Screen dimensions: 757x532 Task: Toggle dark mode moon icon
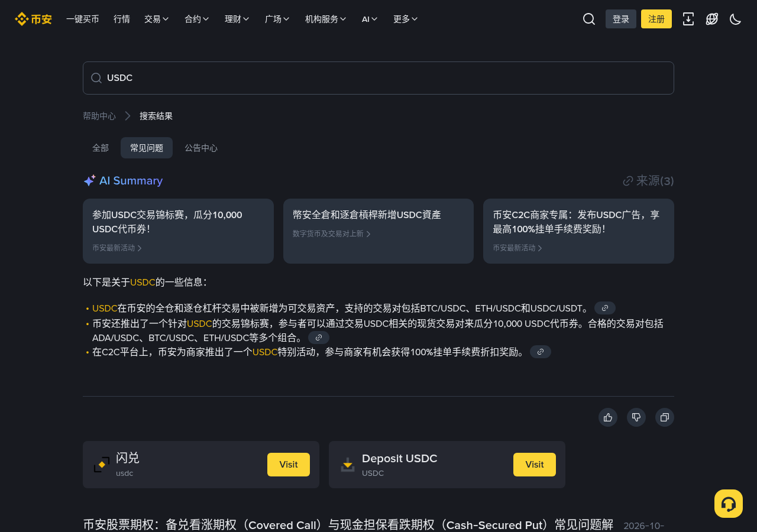[736, 19]
